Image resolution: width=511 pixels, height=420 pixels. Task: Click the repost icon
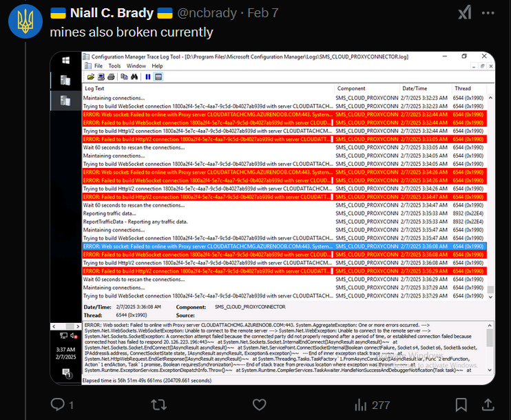pyautogui.click(x=159, y=405)
